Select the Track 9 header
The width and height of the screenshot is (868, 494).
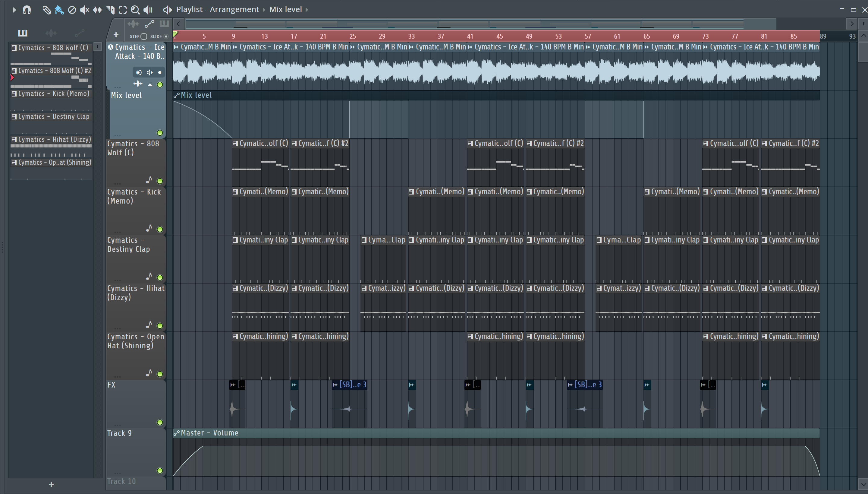point(136,452)
